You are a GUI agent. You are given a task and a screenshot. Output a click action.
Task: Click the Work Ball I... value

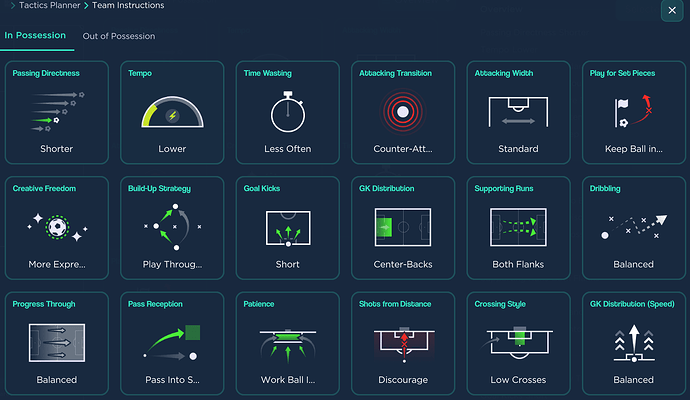tap(288, 380)
